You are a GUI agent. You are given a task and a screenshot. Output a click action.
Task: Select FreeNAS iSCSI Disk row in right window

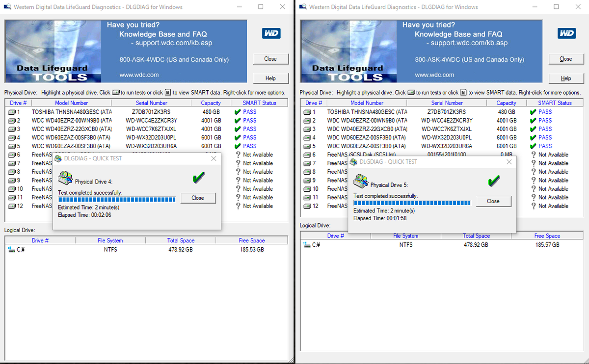tap(442, 155)
